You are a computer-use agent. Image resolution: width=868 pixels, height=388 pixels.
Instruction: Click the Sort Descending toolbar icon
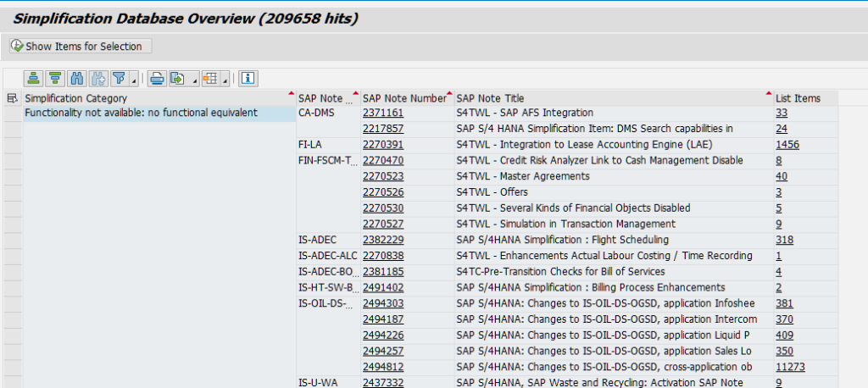(55, 79)
